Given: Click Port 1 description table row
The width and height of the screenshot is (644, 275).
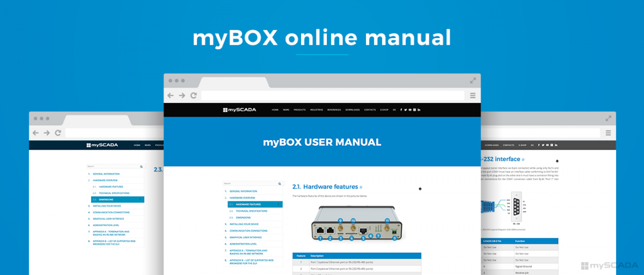Looking at the screenshot, I should point(357,262).
